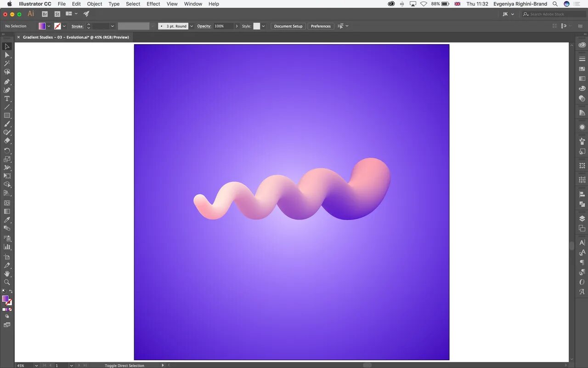Open Adobe Stock via St icon
The width and height of the screenshot is (588, 368).
tap(57, 14)
